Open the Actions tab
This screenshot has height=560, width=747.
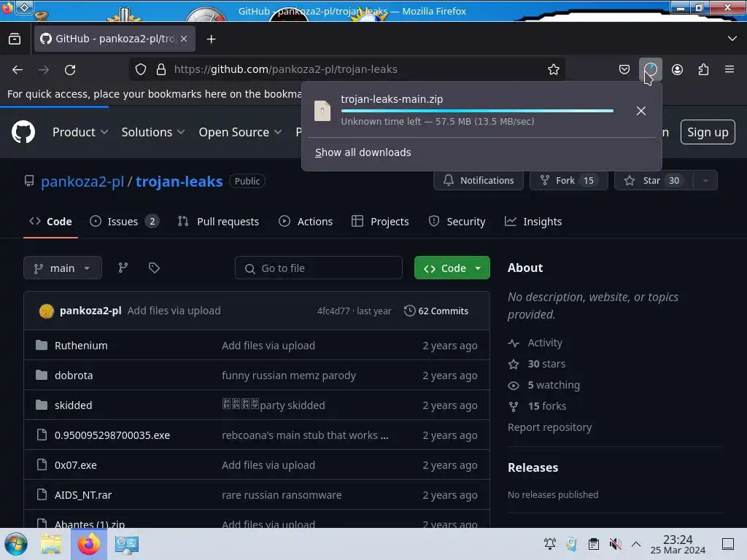coord(306,222)
